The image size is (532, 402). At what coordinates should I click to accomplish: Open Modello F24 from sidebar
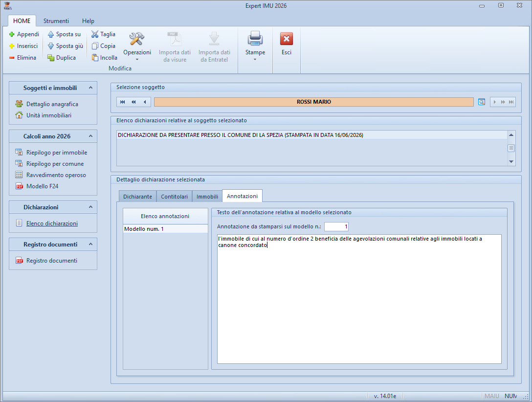tap(42, 186)
